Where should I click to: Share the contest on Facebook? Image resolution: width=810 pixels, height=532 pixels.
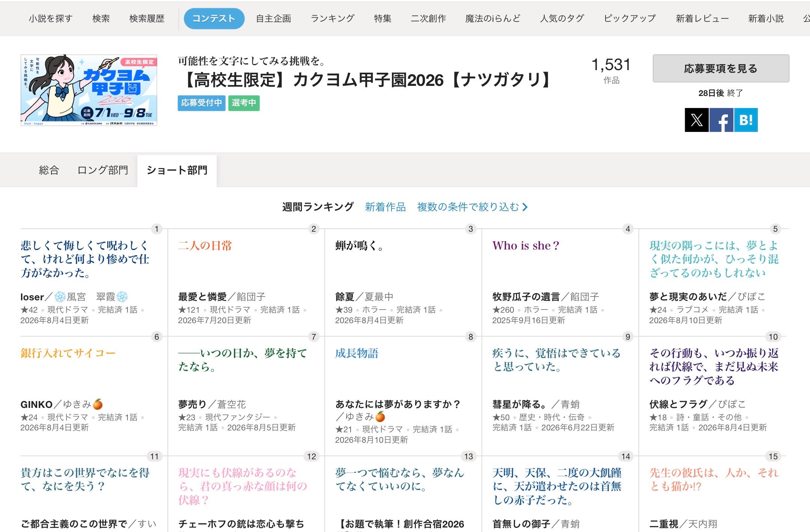point(721,120)
